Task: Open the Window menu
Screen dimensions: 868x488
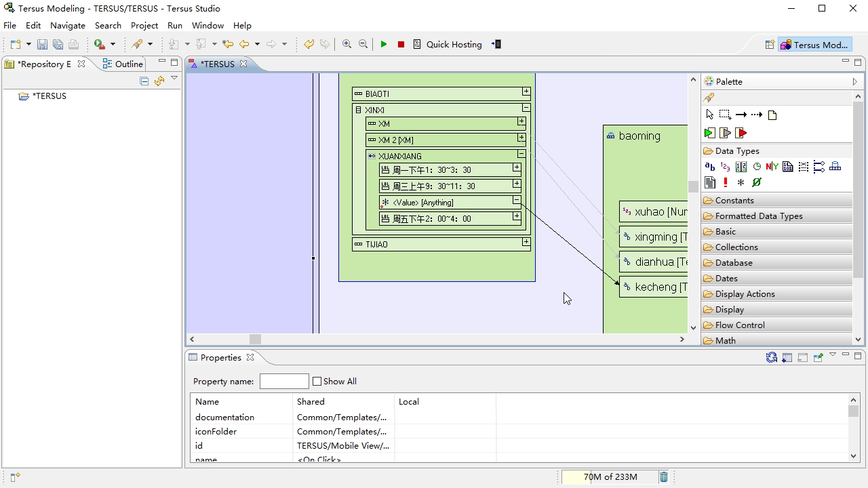Action: [x=208, y=25]
